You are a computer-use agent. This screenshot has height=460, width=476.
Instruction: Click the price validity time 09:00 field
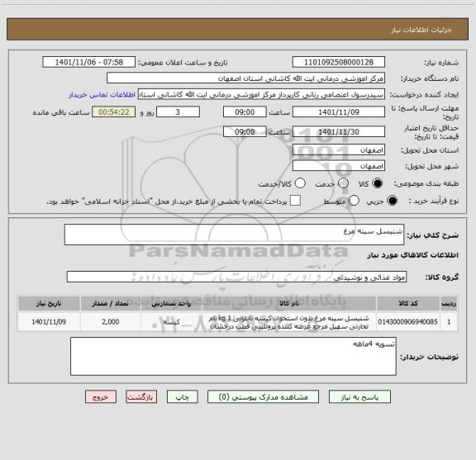[245, 131]
